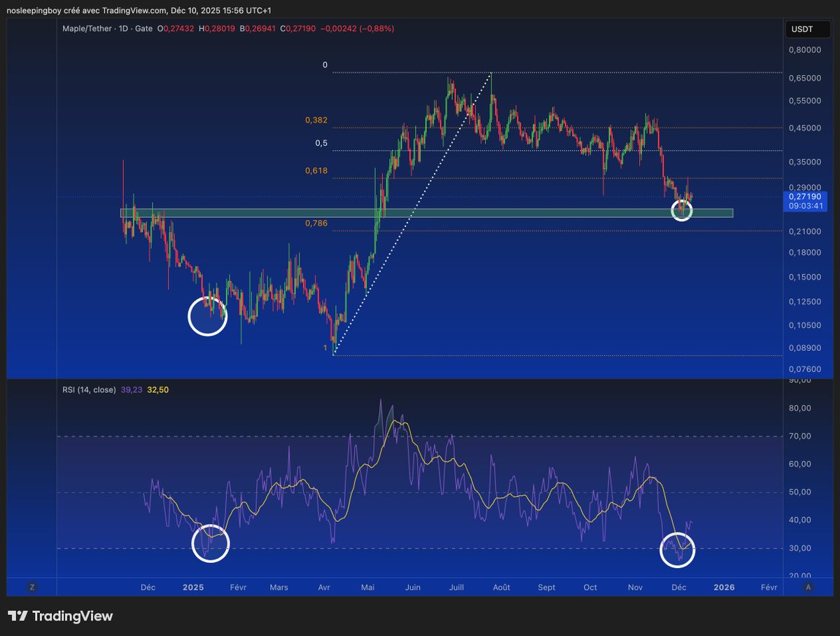Click the Juill label on time axis

456,588
